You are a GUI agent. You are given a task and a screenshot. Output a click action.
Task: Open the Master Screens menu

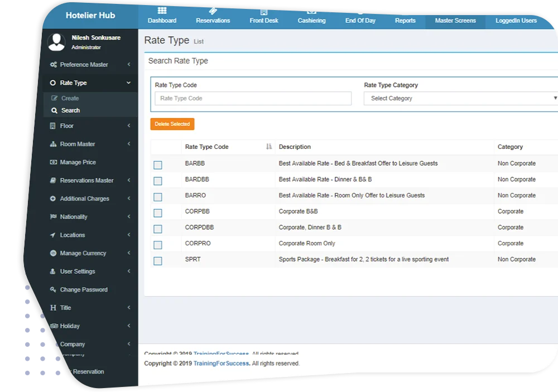pos(455,21)
